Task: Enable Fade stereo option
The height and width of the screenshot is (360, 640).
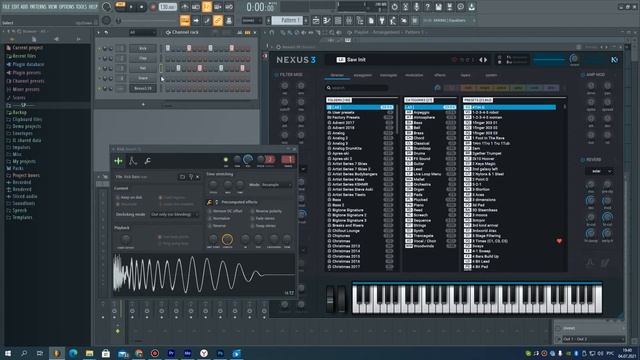Action: (262, 218)
